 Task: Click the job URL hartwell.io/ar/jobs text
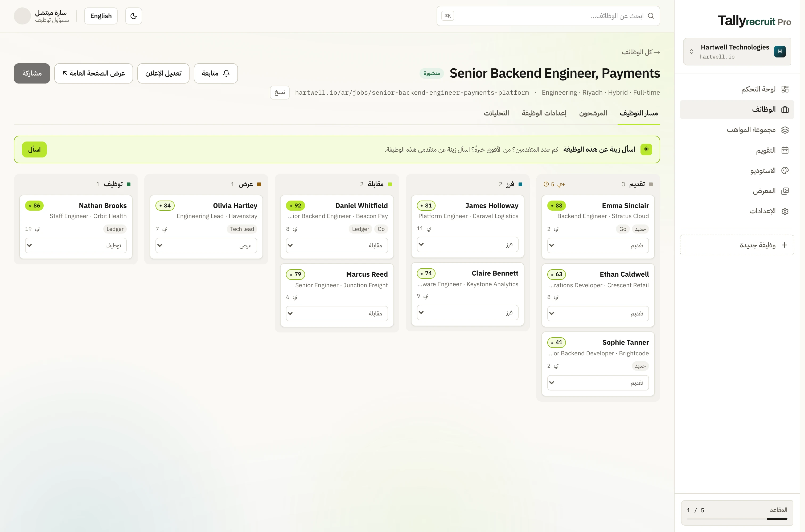[x=412, y=93]
